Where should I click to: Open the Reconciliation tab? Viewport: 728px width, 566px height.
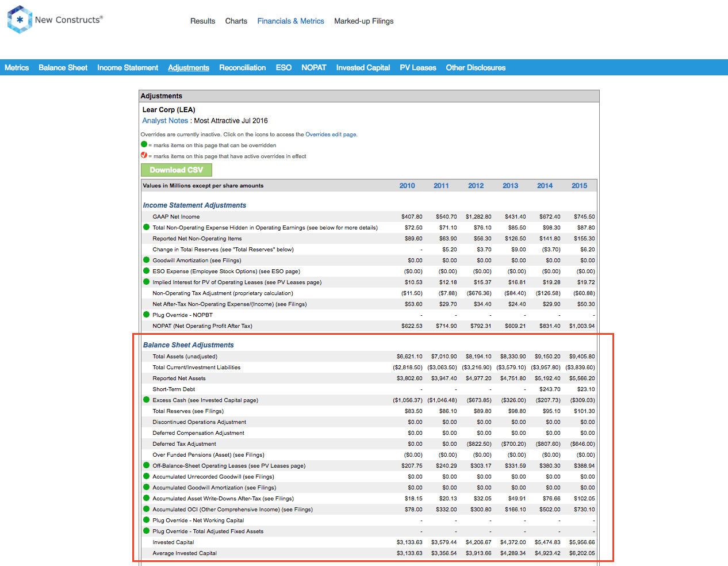tap(243, 68)
